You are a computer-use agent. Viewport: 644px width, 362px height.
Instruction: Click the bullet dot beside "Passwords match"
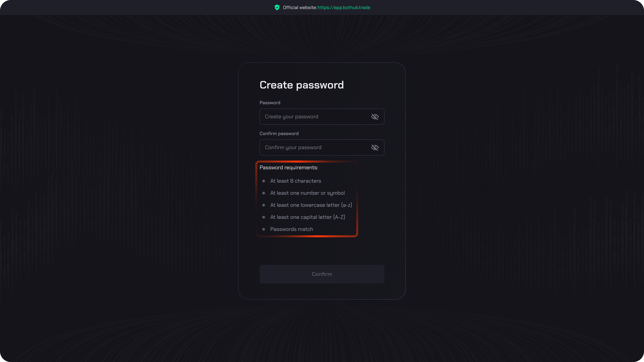coord(263,229)
